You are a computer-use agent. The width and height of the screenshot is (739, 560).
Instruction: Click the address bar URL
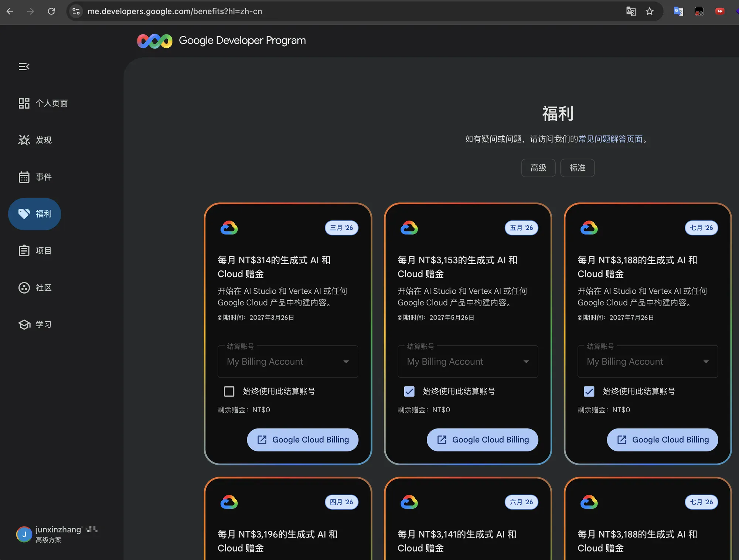(175, 11)
